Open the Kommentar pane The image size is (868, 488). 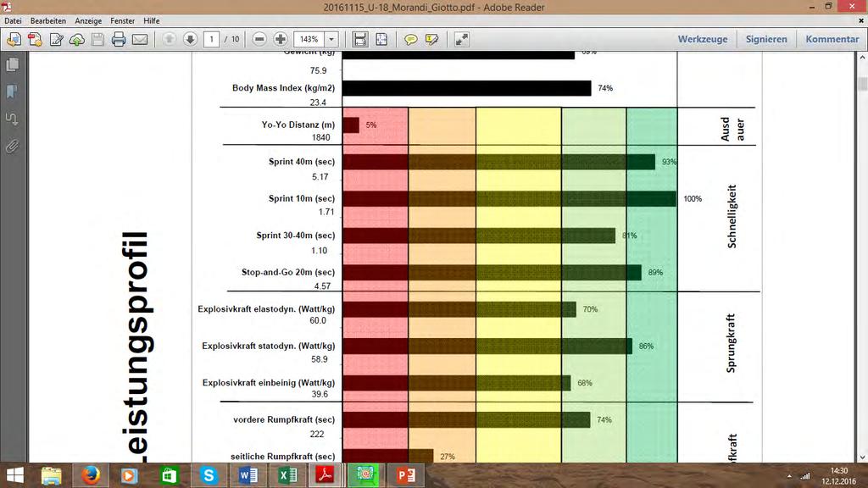click(x=832, y=39)
